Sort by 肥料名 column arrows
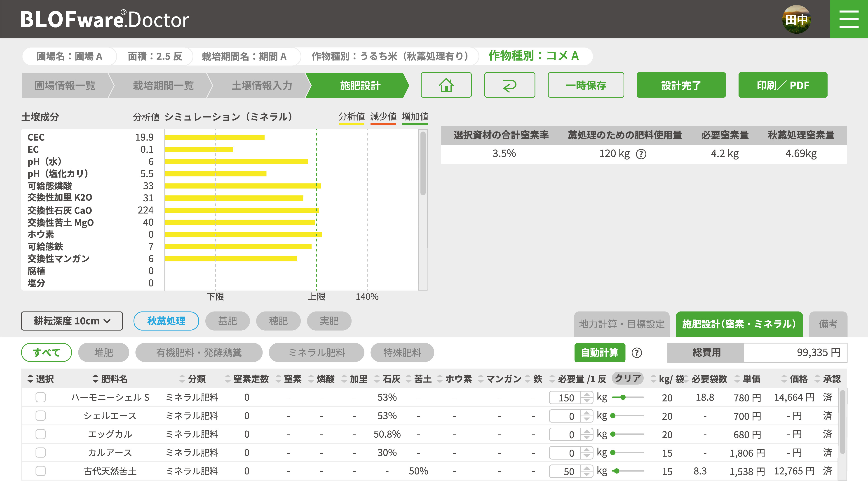 pyautogui.click(x=95, y=379)
